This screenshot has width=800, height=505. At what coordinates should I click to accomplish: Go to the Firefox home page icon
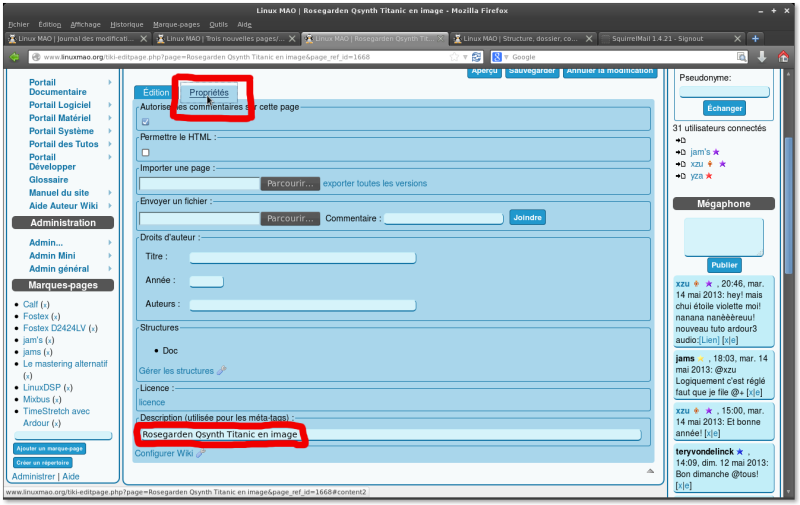click(x=783, y=57)
